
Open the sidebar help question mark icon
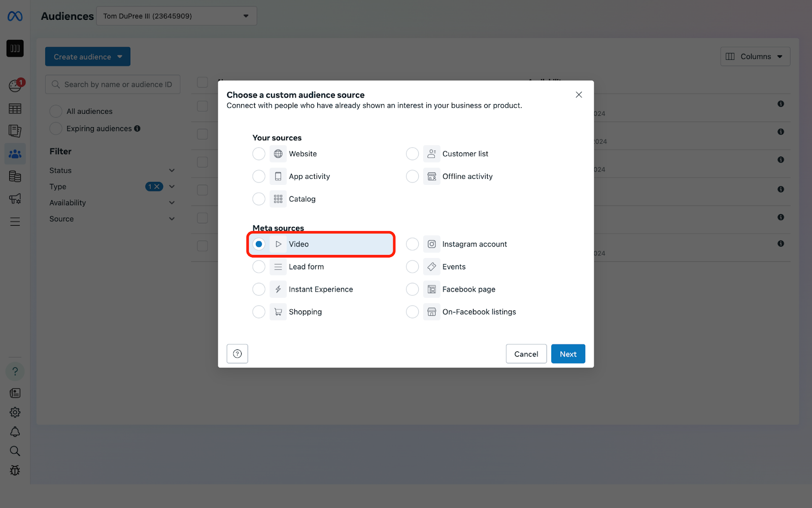coord(15,371)
